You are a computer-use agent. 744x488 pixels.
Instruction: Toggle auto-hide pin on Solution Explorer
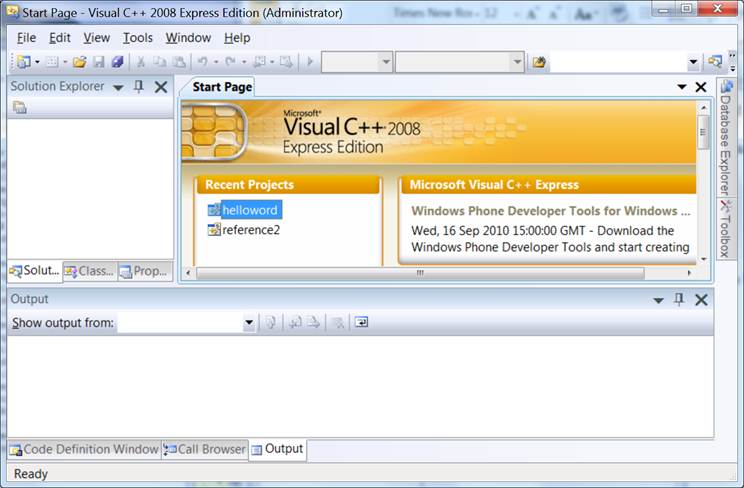click(x=139, y=87)
